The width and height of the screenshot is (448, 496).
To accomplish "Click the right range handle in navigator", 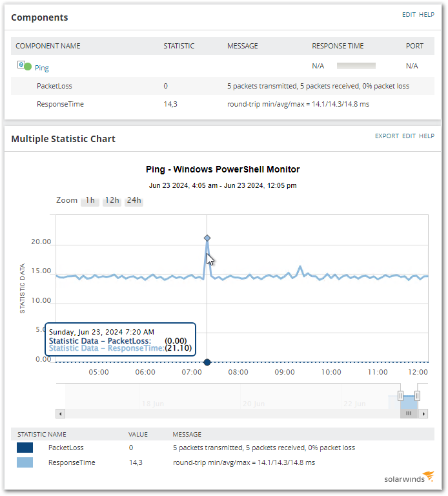I will click(417, 396).
